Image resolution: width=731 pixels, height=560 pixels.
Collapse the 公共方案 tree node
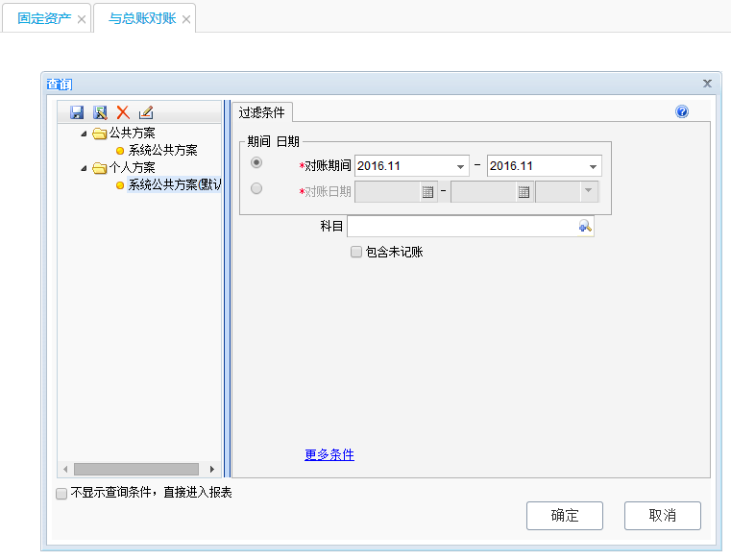[84, 134]
